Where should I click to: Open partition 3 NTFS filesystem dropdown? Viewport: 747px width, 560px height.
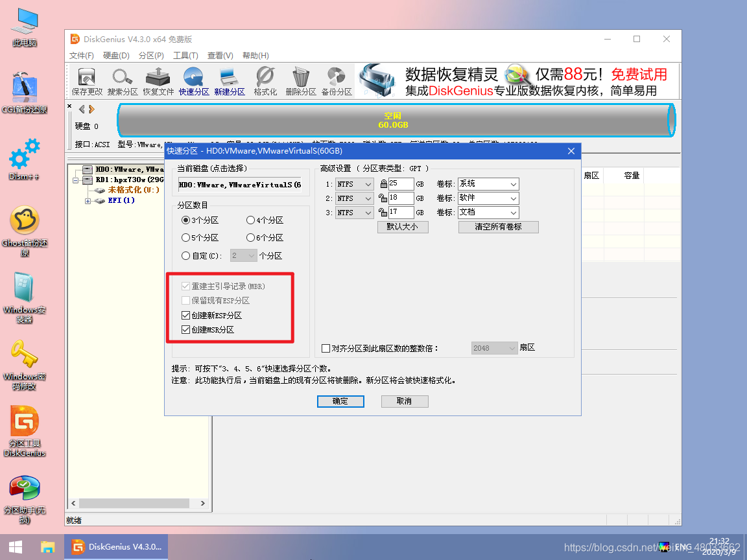(355, 213)
